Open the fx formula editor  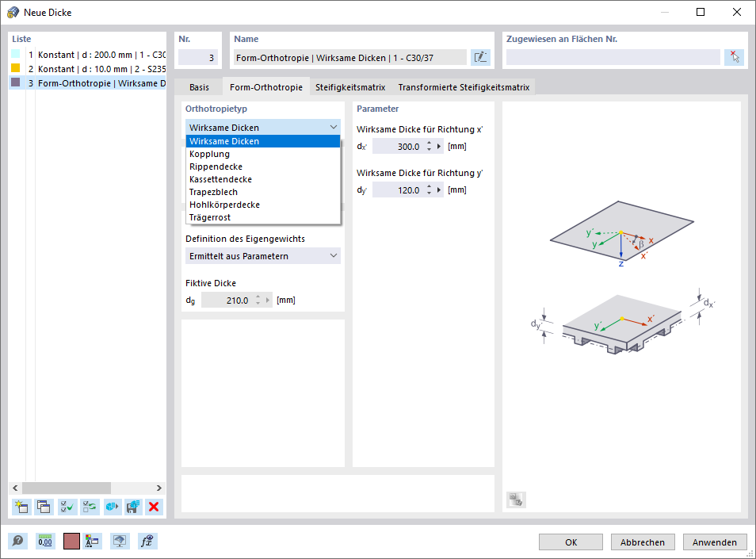click(x=147, y=542)
